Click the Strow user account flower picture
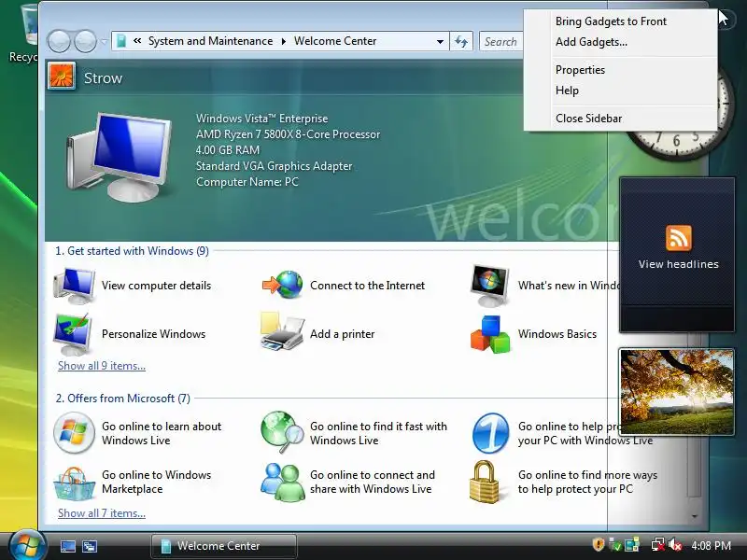The height and width of the screenshot is (560, 747). point(62,77)
